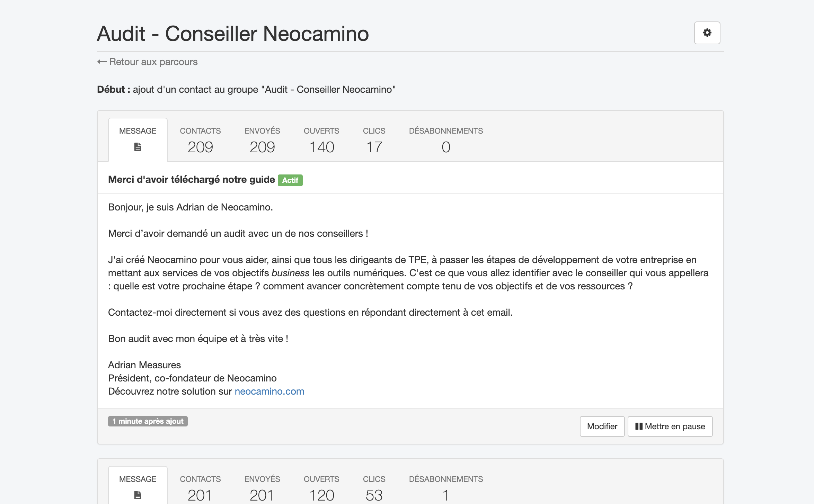Open ENVOYÉS 201 tab in the second card

click(x=262, y=488)
